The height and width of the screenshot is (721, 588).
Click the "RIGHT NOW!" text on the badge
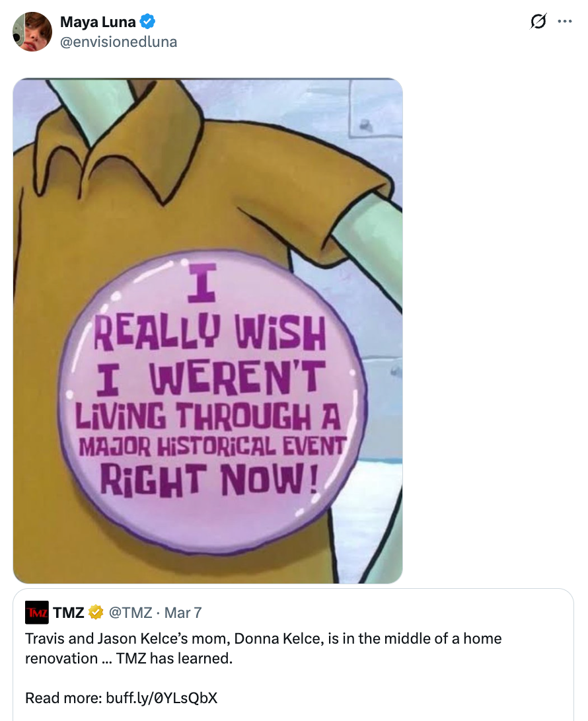[x=209, y=480]
